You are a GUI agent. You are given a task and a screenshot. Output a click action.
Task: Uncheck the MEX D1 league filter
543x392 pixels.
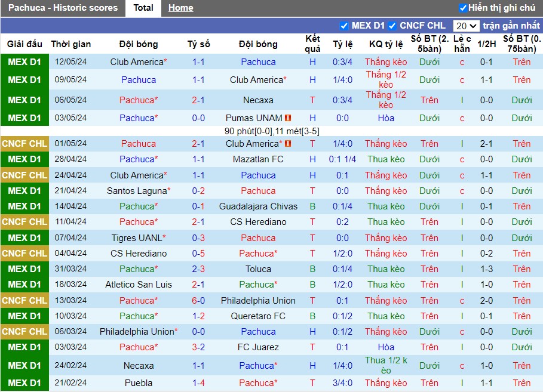(x=344, y=26)
